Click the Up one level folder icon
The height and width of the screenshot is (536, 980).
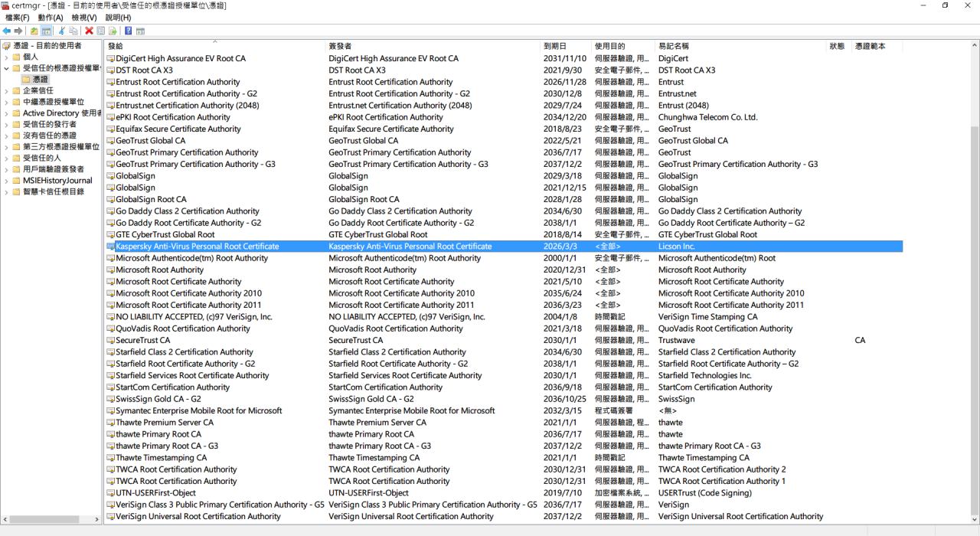34,31
